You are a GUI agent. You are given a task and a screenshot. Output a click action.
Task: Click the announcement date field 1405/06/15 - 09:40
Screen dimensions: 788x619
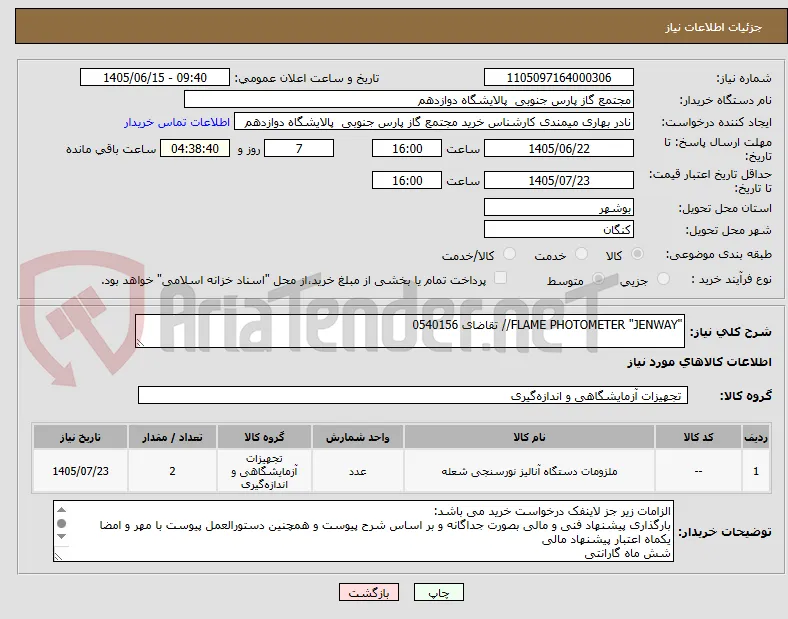pyautogui.click(x=155, y=77)
